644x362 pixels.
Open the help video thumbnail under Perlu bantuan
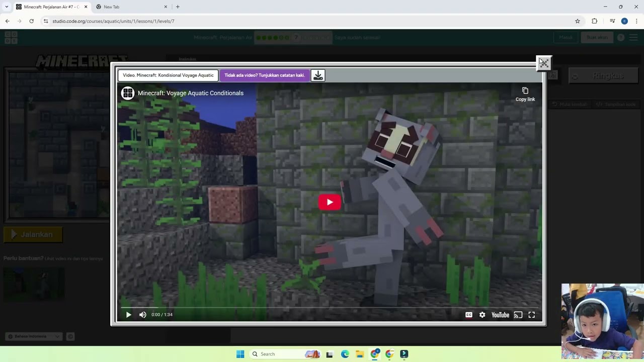[34, 284]
